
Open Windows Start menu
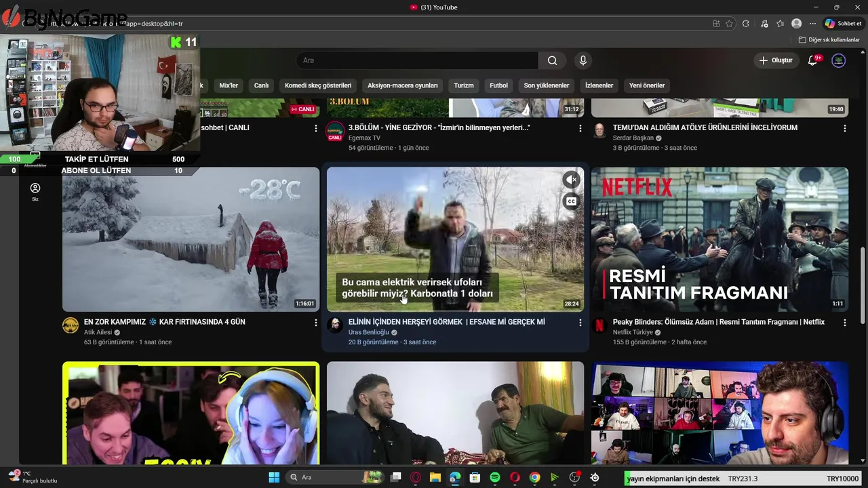pos(274,477)
